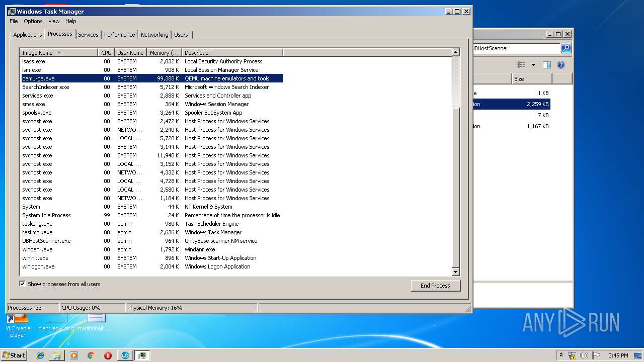Open the Action Center flag icon
The image size is (644, 362).
click(596, 355)
